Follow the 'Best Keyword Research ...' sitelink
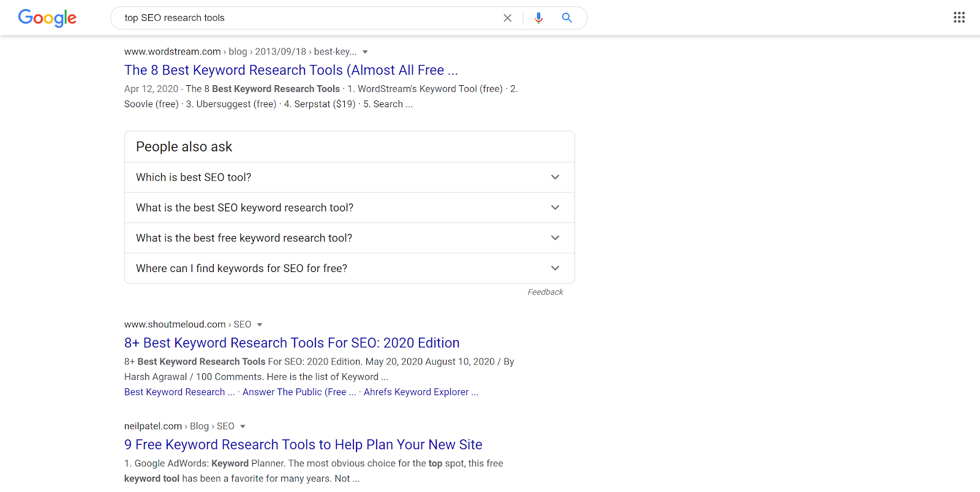The image size is (980, 492). coord(179,392)
